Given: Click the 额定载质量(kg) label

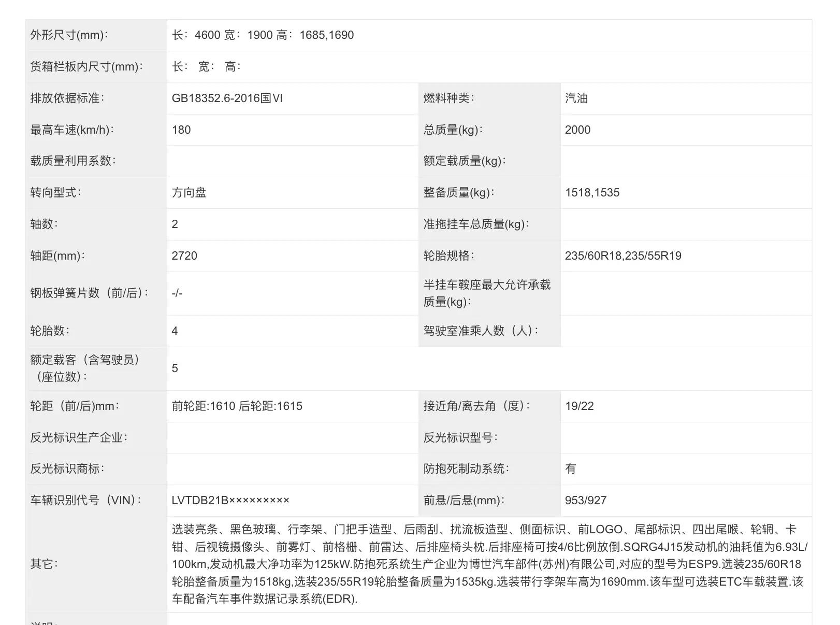Looking at the screenshot, I should [465, 161].
